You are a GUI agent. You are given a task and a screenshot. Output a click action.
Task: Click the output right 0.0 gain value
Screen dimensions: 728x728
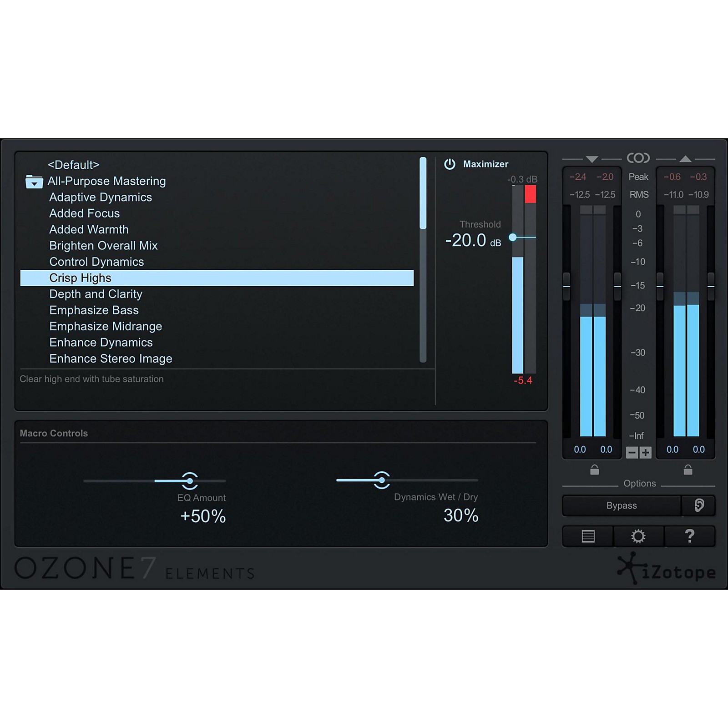698,450
